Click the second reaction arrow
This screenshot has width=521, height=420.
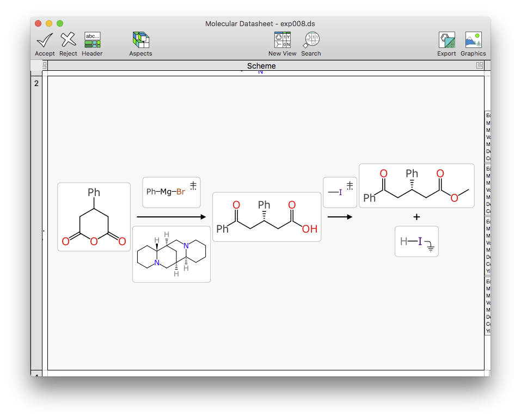click(340, 217)
